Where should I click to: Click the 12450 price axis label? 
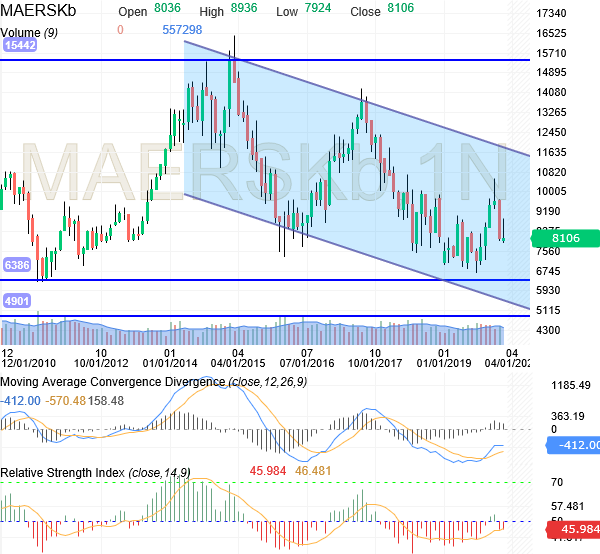tap(551, 132)
